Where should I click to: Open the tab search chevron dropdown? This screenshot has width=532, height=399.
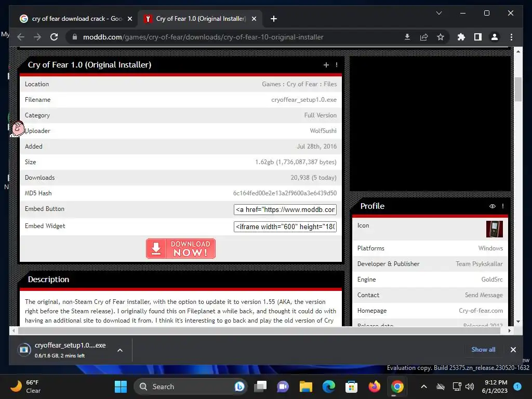[x=438, y=13]
